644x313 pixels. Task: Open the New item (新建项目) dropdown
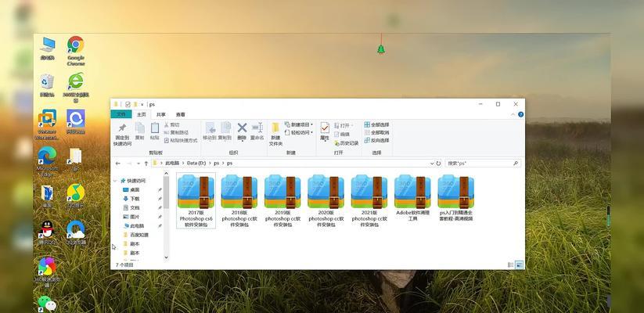[x=299, y=124]
